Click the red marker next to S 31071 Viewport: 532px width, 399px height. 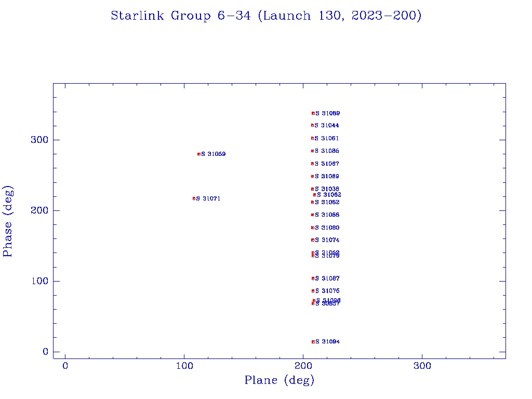pos(194,198)
